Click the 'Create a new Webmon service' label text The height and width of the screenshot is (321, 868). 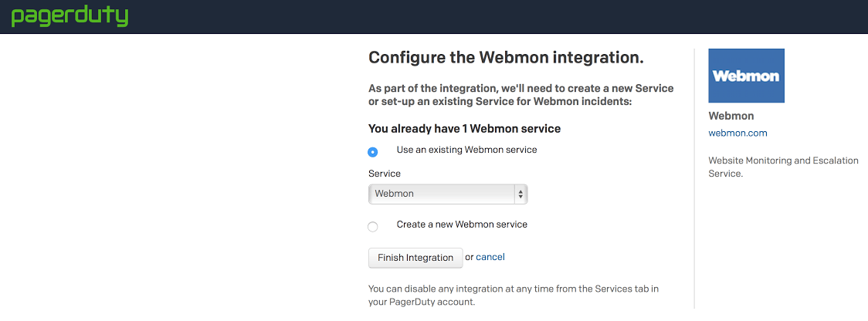(x=462, y=225)
